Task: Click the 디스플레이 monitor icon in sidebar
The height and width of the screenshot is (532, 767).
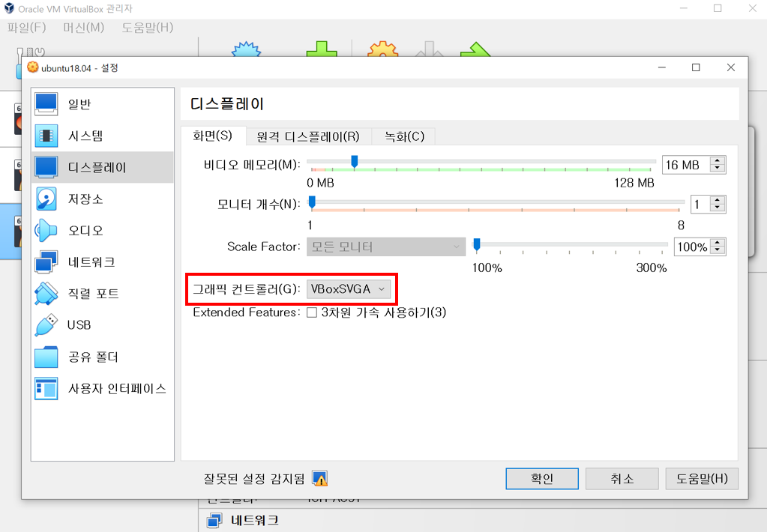Action: tap(46, 167)
